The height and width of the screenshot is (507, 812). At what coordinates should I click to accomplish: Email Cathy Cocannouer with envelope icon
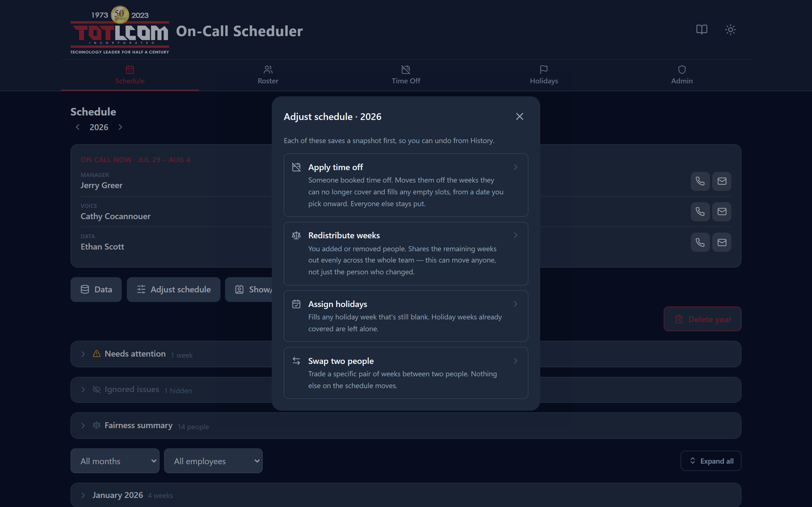click(722, 212)
